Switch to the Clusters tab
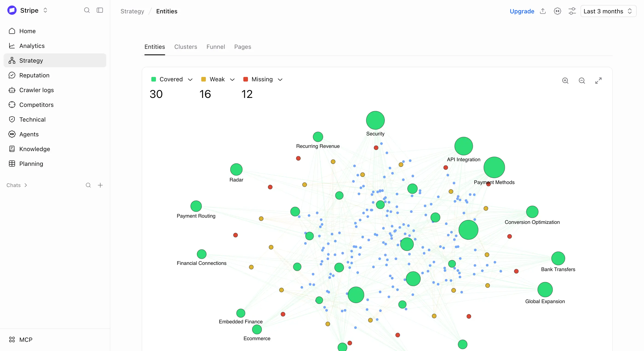 pos(186,47)
